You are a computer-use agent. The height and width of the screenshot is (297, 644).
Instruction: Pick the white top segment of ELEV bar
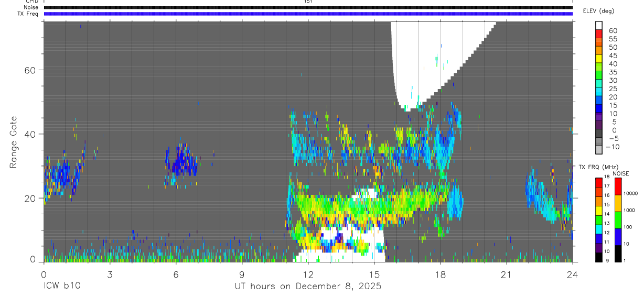click(x=599, y=25)
